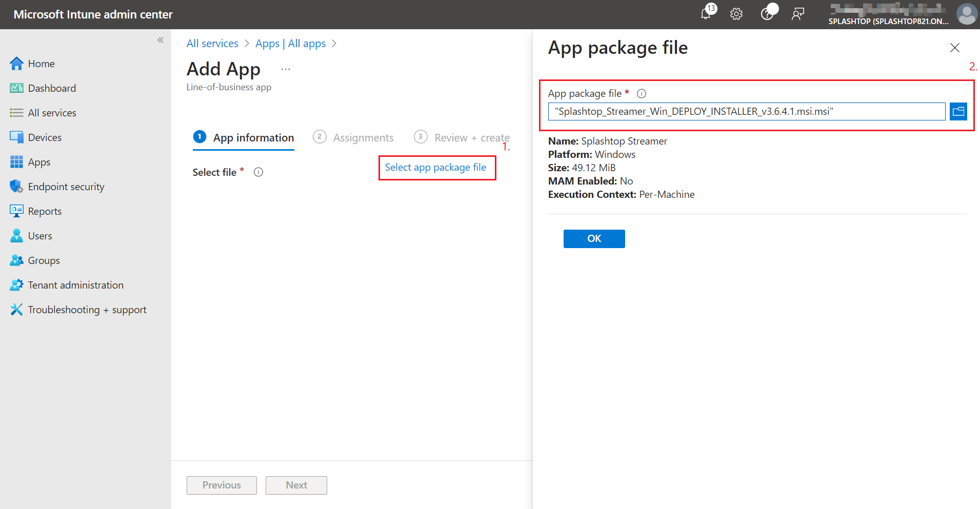Switch to the Review + create tab
This screenshot has height=509, width=980.
[471, 137]
